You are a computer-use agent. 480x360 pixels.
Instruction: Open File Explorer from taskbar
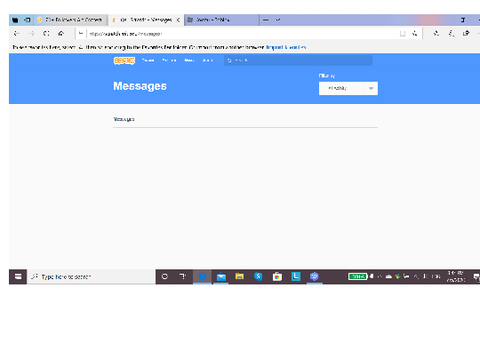tap(239, 277)
